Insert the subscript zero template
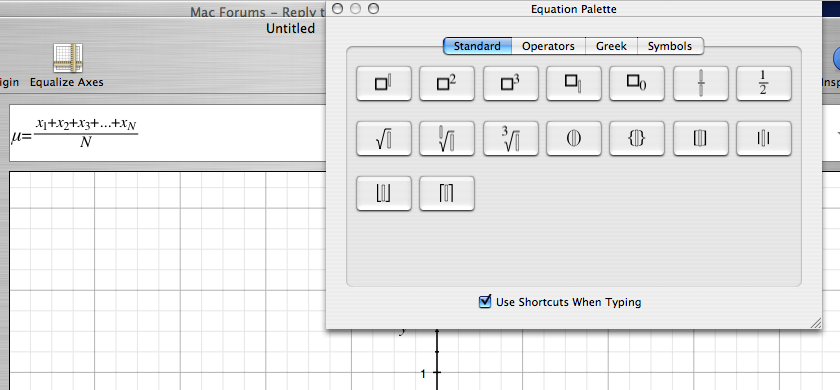 (x=637, y=84)
